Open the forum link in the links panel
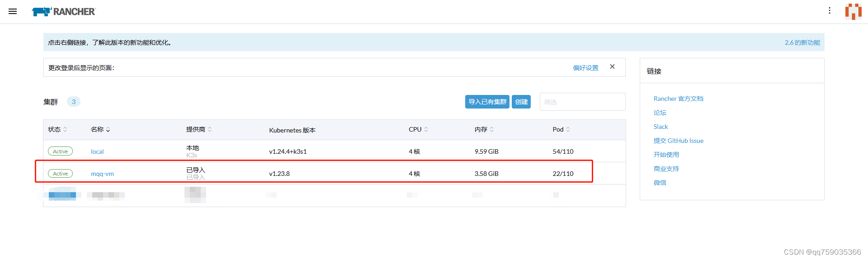Image resolution: width=868 pixels, height=260 pixels. pos(660,113)
